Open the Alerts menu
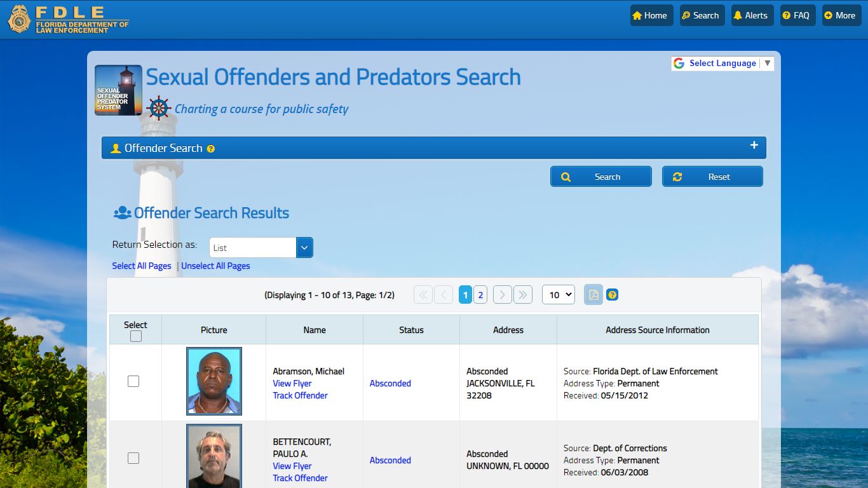This screenshot has height=488, width=868. point(752,16)
